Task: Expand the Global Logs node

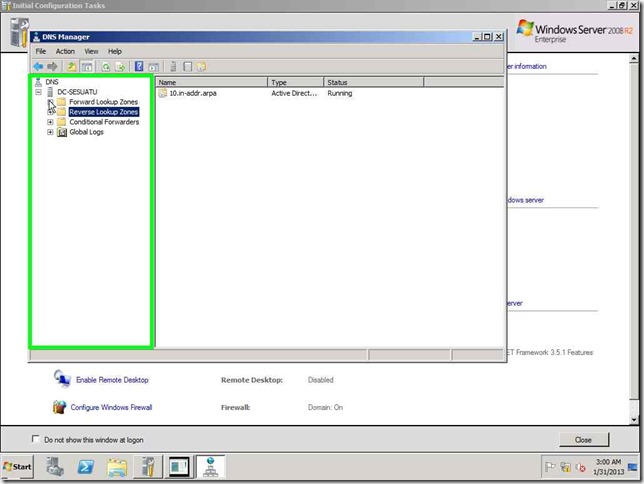Action: tap(50, 132)
